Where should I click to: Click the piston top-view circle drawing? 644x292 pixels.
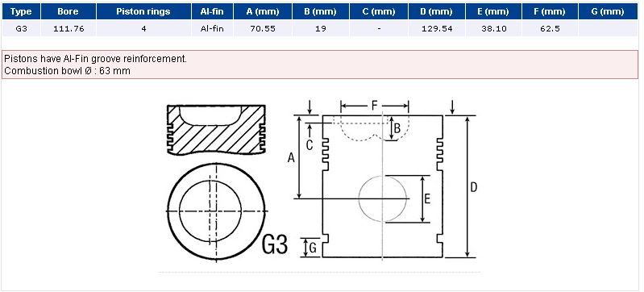click(x=216, y=211)
